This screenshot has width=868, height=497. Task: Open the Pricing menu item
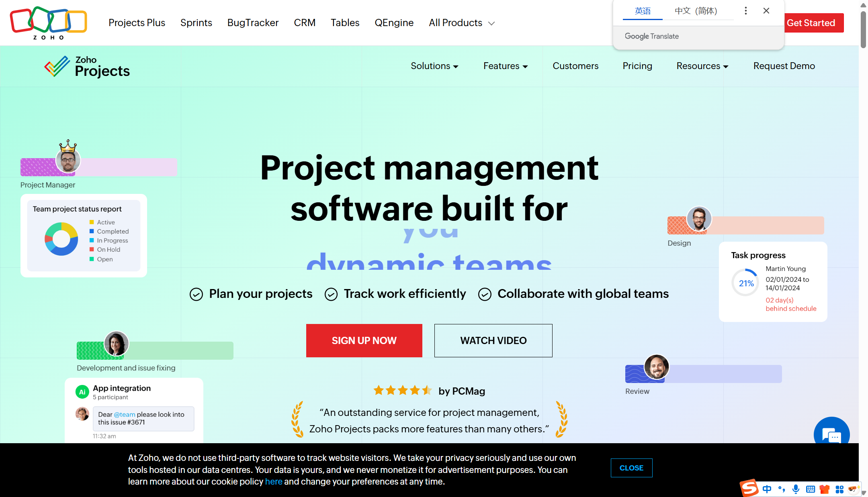(637, 66)
